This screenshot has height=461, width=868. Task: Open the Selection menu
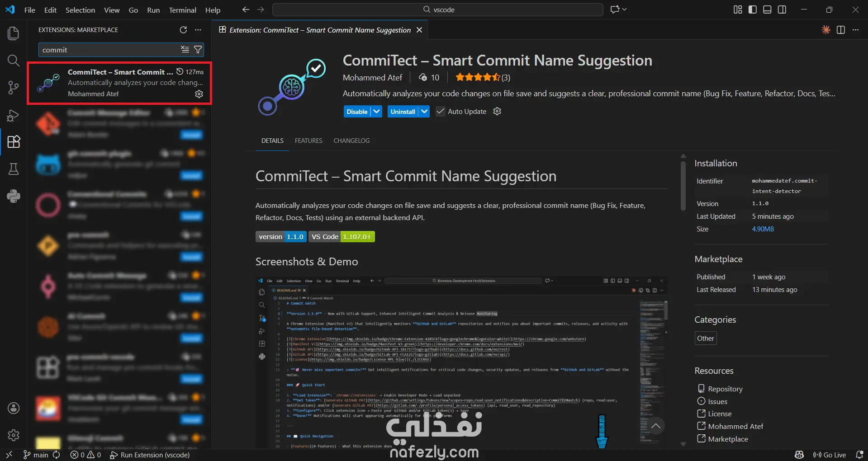pos(80,10)
